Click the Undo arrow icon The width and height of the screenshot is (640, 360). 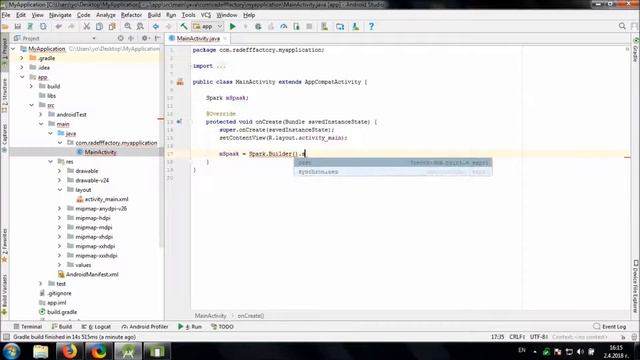point(59,27)
